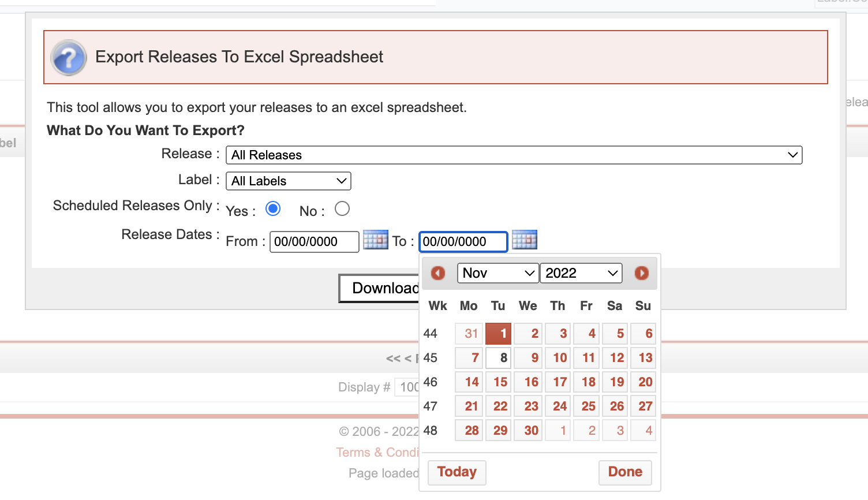This screenshot has height=500, width=868.
Task: Open the 2022 year dropdown
Action: tap(581, 273)
